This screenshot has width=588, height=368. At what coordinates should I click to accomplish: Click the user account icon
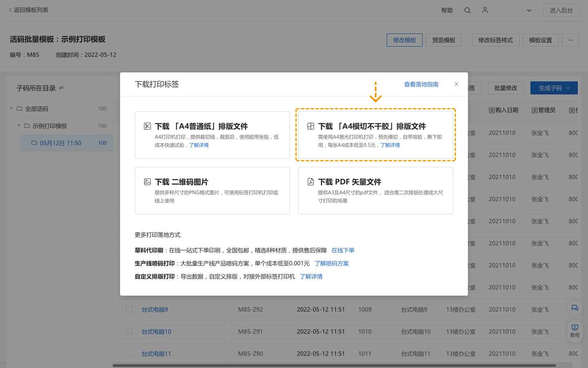[x=485, y=10]
